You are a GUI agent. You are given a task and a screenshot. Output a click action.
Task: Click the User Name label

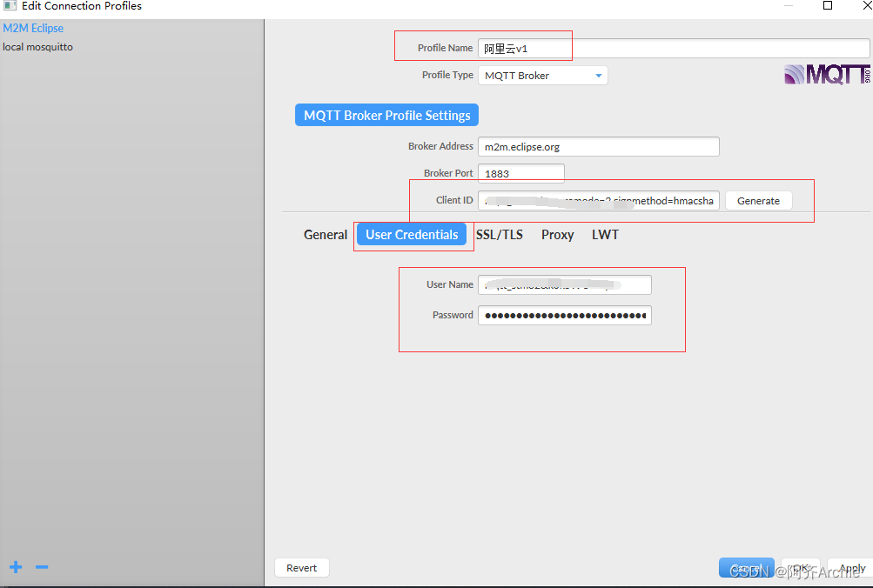[x=450, y=284]
